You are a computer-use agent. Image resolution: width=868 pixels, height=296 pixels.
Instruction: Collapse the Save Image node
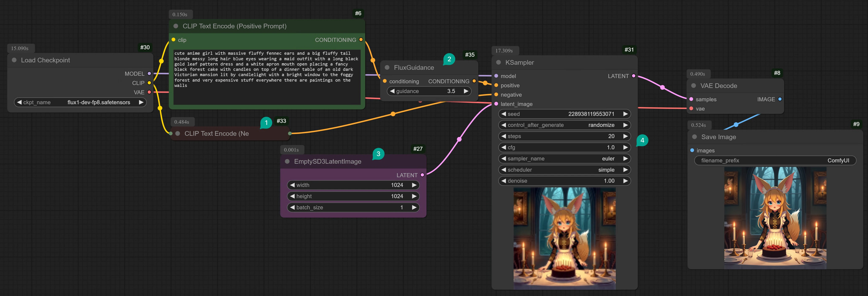pos(694,137)
